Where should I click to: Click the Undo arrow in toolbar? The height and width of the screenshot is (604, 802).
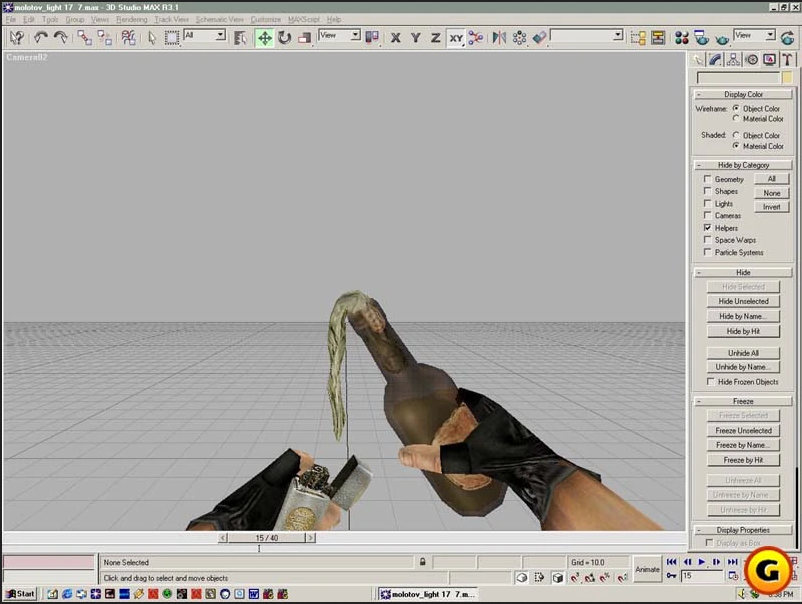(x=40, y=37)
